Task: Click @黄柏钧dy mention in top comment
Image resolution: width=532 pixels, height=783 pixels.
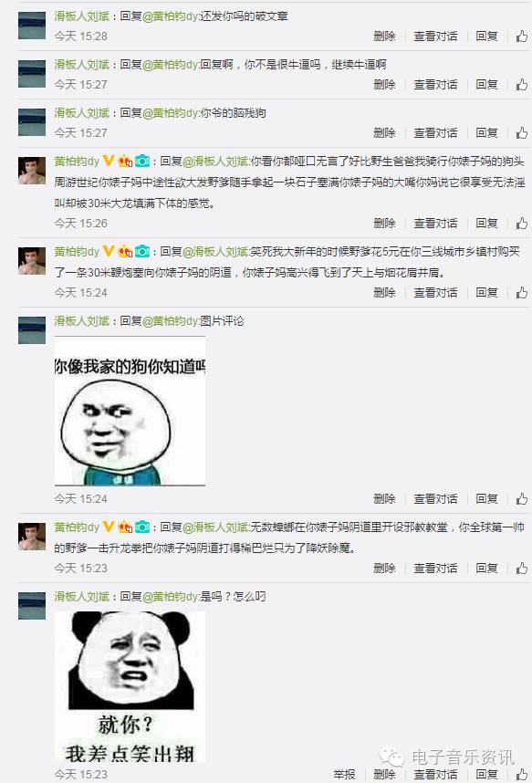Action: (x=171, y=16)
